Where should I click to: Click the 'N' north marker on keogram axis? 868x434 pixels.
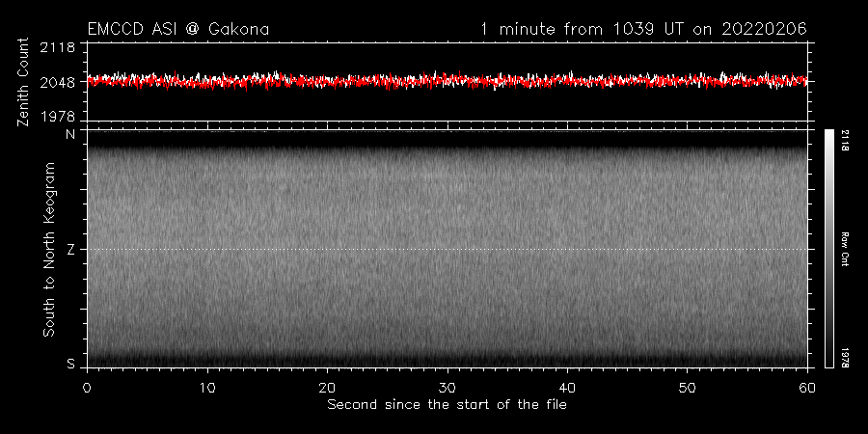tap(70, 134)
